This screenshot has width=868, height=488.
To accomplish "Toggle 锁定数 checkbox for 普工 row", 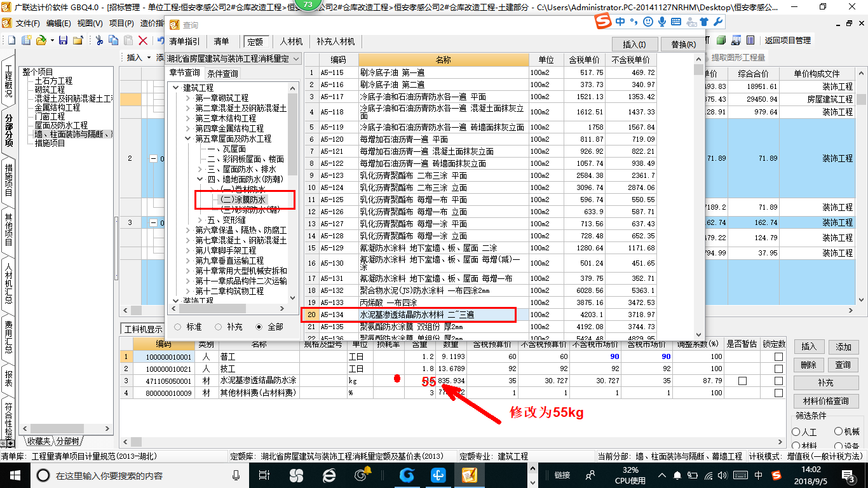I will pyautogui.click(x=778, y=357).
